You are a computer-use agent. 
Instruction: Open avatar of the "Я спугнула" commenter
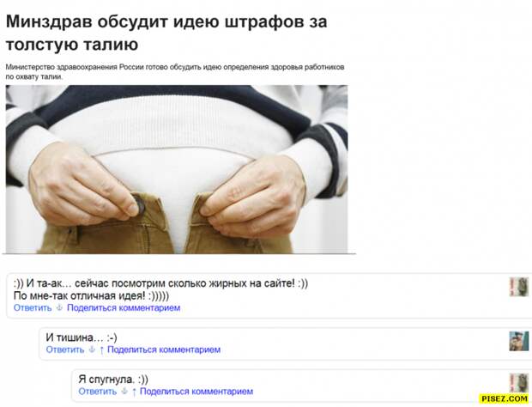tap(519, 383)
